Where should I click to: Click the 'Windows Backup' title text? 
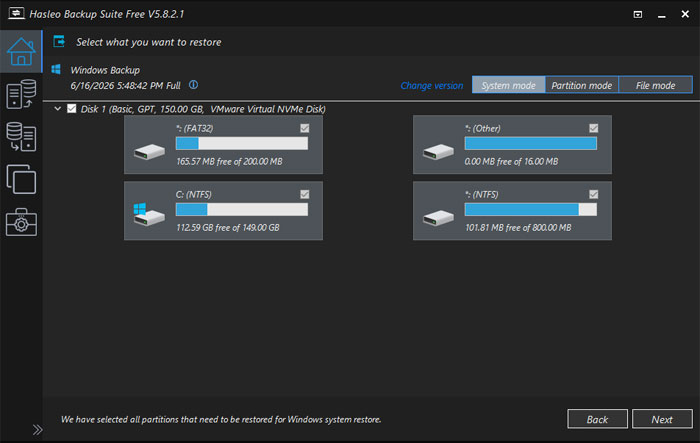click(105, 70)
